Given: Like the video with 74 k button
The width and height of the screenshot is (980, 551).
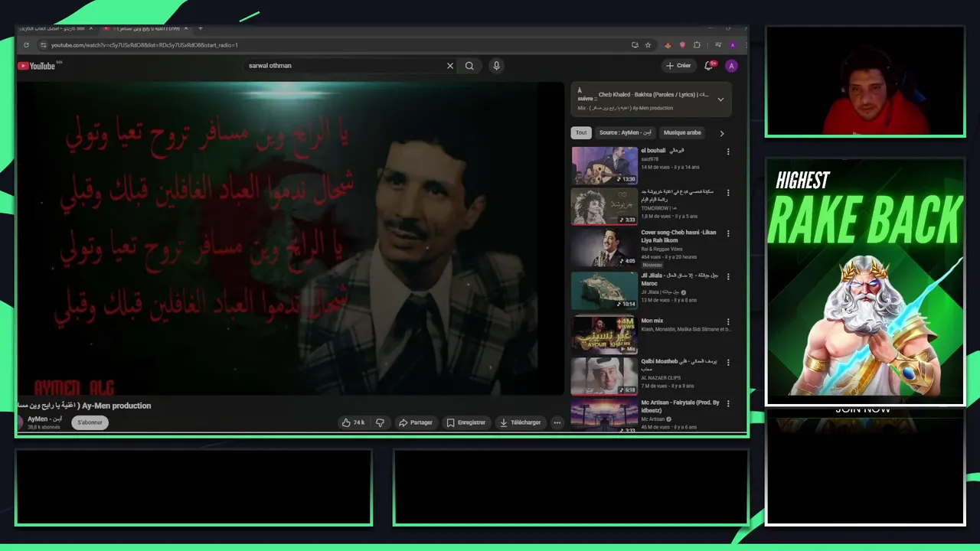Looking at the screenshot, I should pos(353,422).
